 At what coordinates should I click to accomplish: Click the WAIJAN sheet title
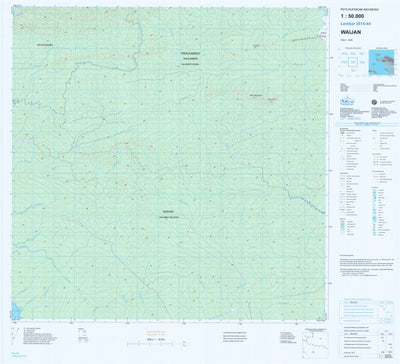pos(351,32)
